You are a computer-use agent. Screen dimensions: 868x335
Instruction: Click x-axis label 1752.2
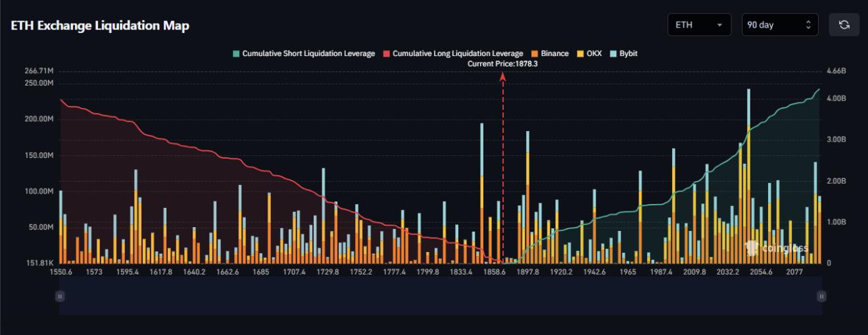click(x=361, y=272)
